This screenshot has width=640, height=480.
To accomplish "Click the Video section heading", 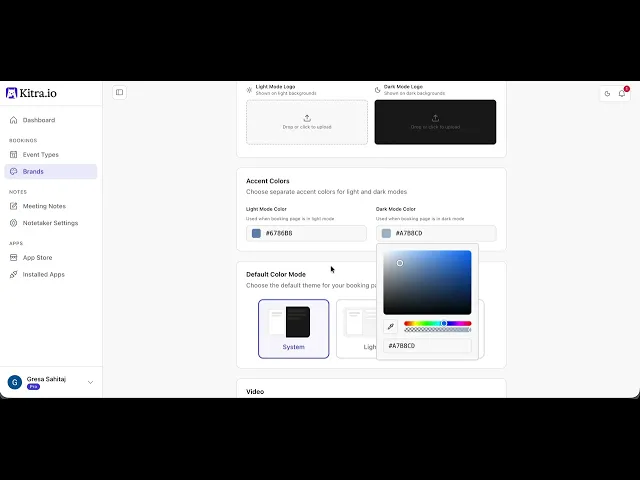I will click(x=255, y=391).
